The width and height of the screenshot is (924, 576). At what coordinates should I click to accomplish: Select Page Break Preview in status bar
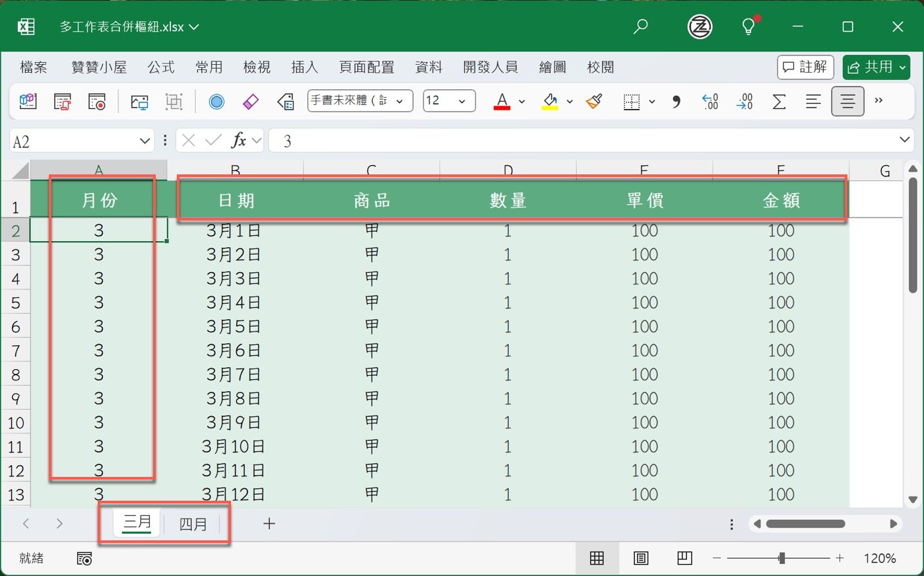(x=684, y=558)
